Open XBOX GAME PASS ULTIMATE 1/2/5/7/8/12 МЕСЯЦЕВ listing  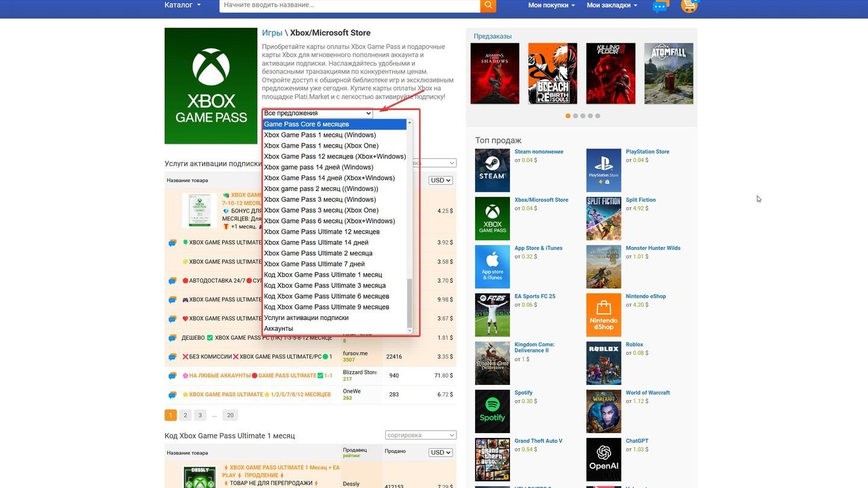pyautogui.click(x=257, y=395)
